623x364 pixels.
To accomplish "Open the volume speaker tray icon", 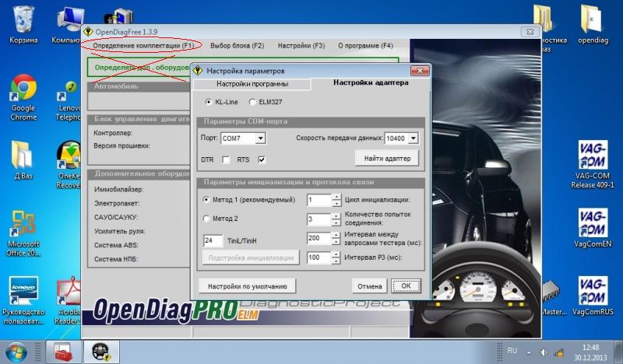I will pos(543,352).
